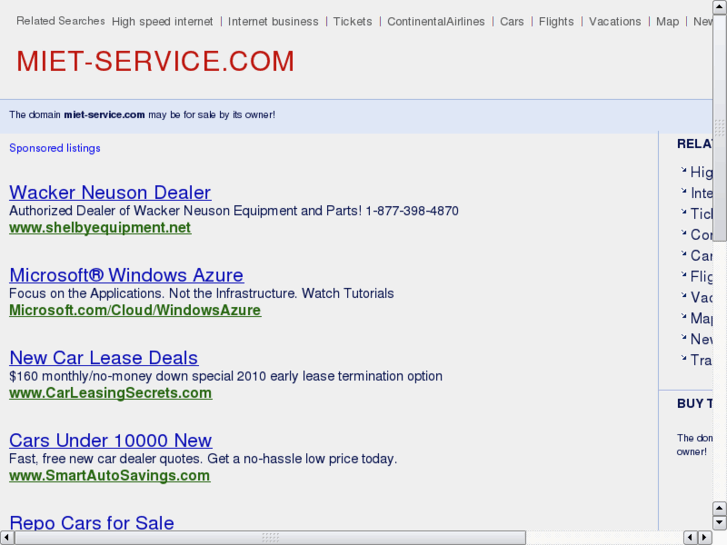Click the Map link in the top bar

pyautogui.click(x=668, y=22)
